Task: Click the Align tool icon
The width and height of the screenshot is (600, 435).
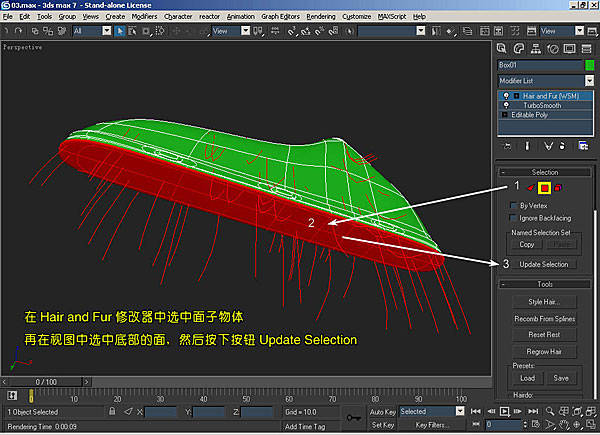Action: click(x=450, y=31)
